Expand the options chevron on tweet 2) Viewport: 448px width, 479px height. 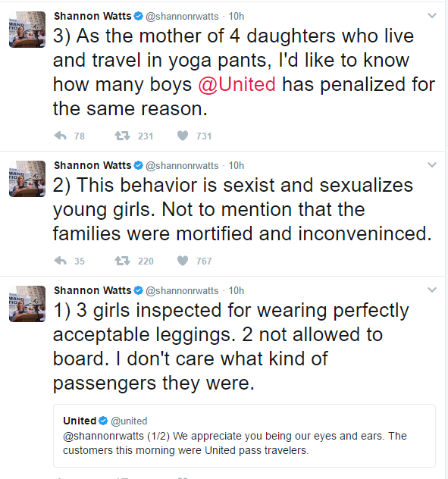[432, 165]
